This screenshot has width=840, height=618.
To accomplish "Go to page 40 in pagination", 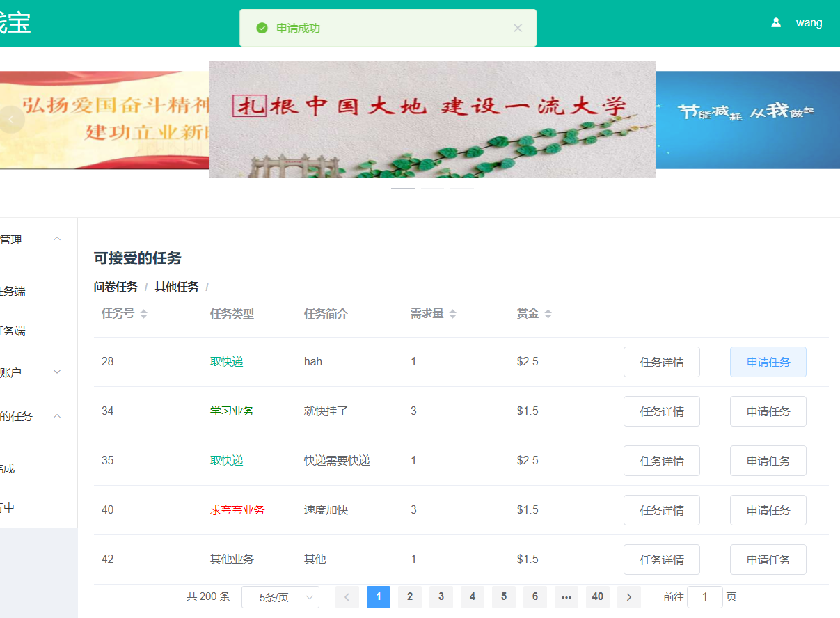I will click(597, 597).
